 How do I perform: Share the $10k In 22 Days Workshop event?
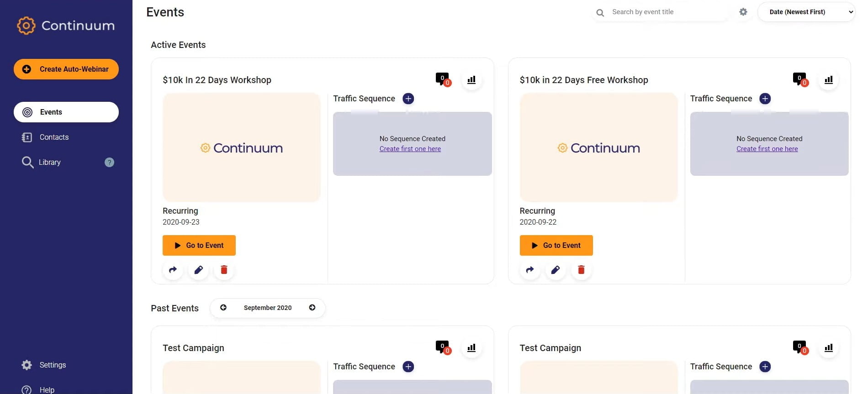pyautogui.click(x=173, y=270)
